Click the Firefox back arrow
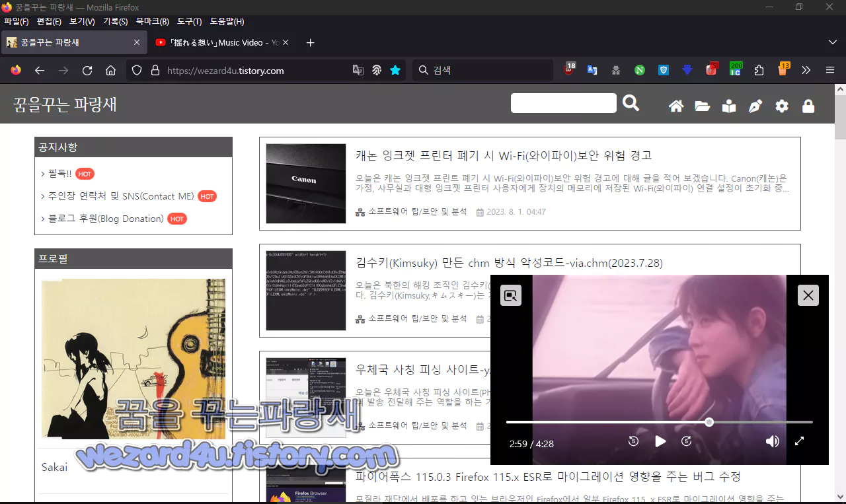 (40, 70)
